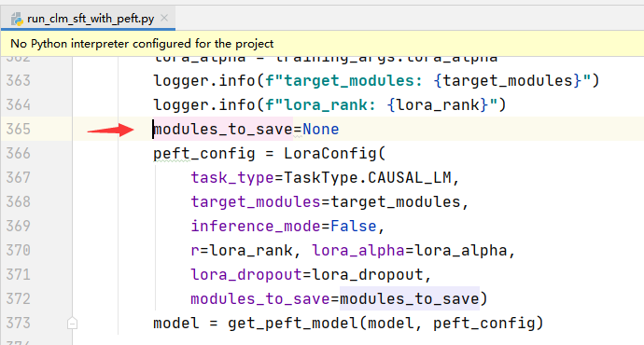The image size is (644, 345).
Task: Click 'r=lora_rank' on line 370
Action: [x=242, y=250]
